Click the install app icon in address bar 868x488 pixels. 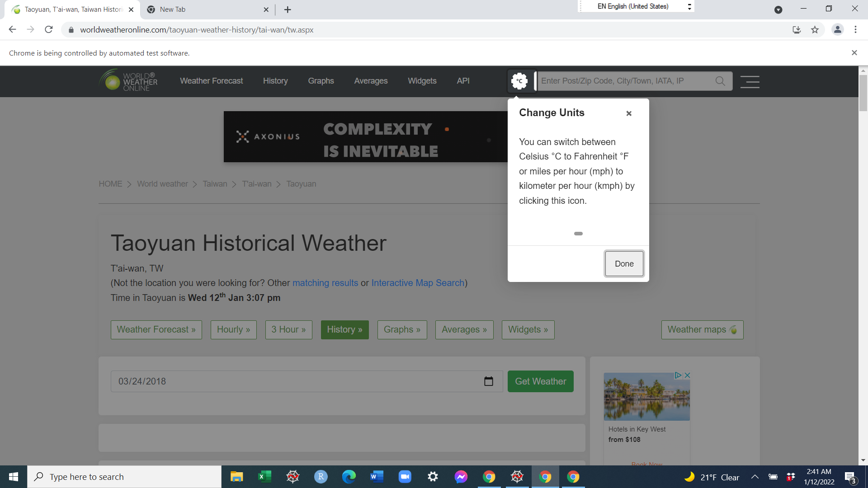797,30
